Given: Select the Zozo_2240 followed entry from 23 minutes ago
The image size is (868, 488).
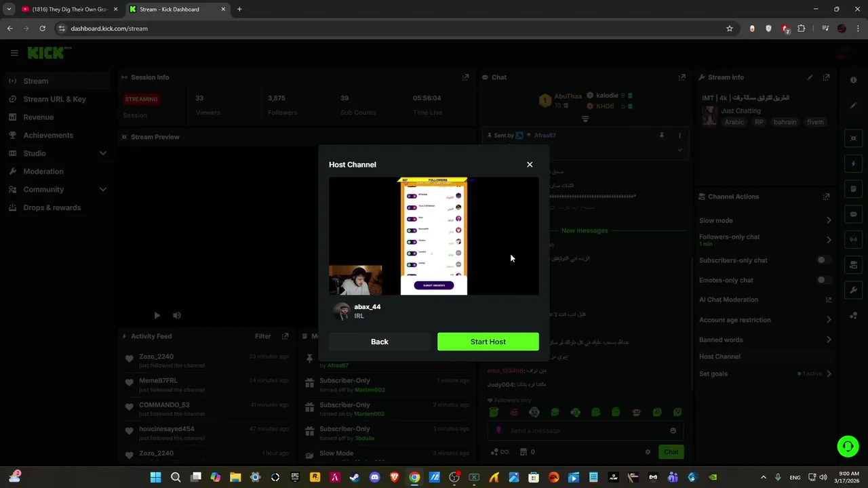Looking at the screenshot, I should [x=207, y=361].
